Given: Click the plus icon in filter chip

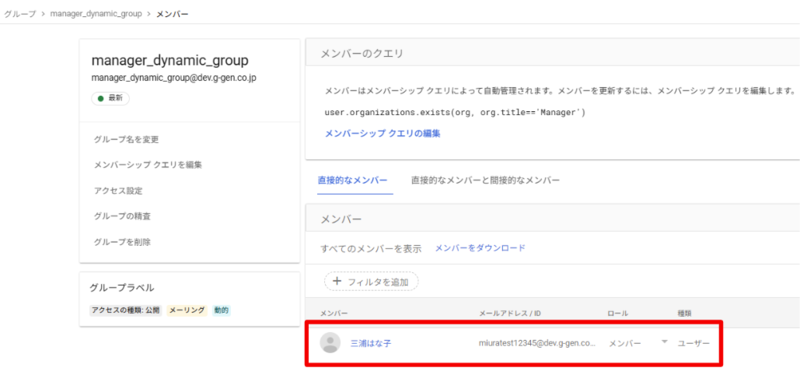Looking at the screenshot, I should pyautogui.click(x=337, y=281).
